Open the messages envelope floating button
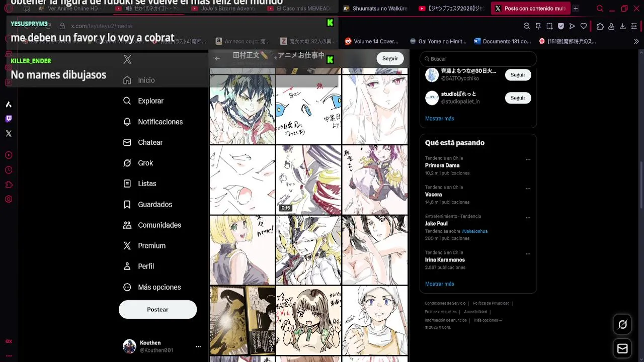 click(x=622, y=348)
